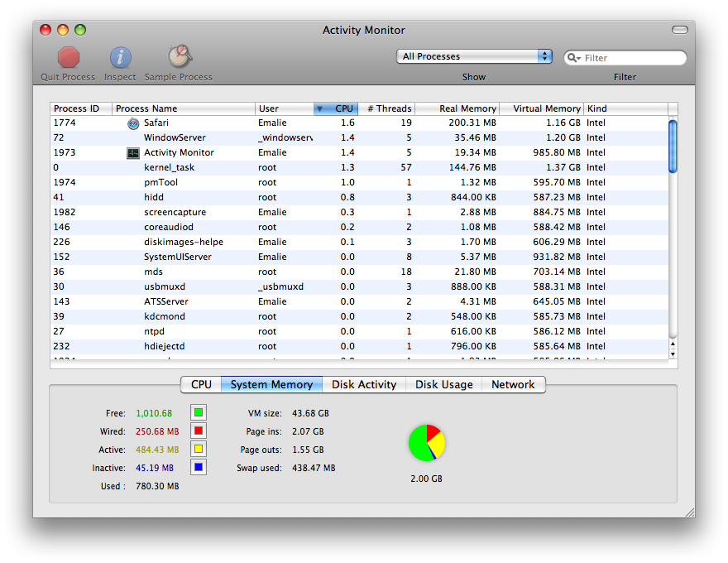Select the mds process row

(x=359, y=272)
